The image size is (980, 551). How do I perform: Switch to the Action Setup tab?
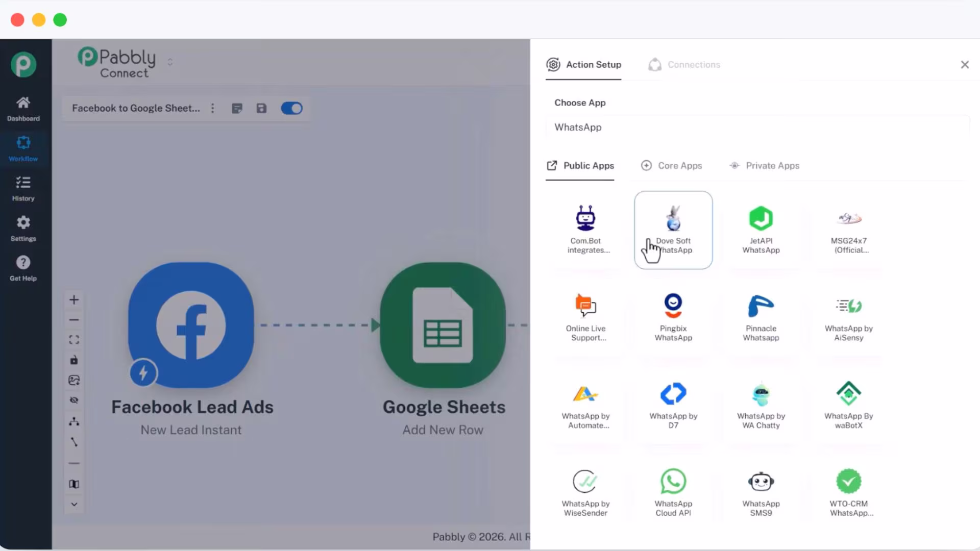tap(583, 65)
